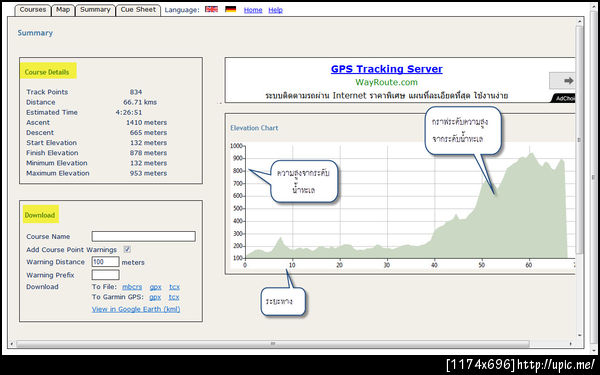Click the Track Points value 834
The height and width of the screenshot is (375, 600).
(x=136, y=92)
